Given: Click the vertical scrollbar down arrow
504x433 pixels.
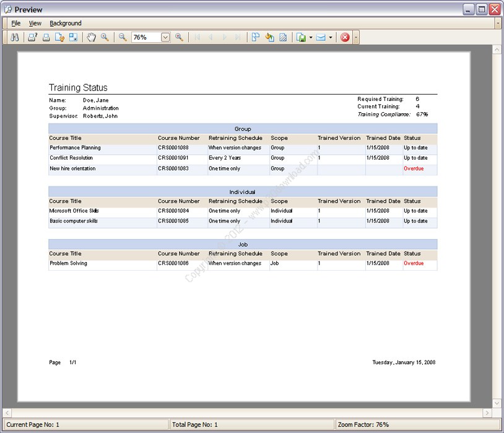Looking at the screenshot, I should pyautogui.click(x=497, y=403).
